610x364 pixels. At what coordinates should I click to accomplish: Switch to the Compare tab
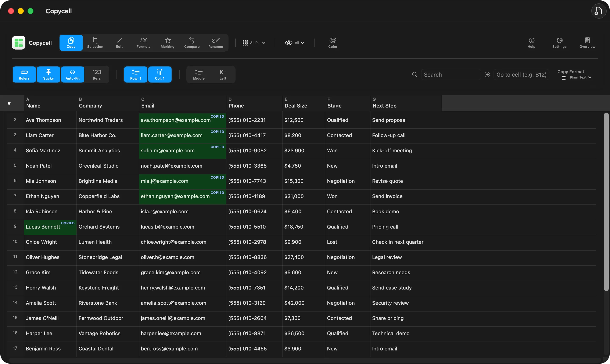tap(192, 43)
